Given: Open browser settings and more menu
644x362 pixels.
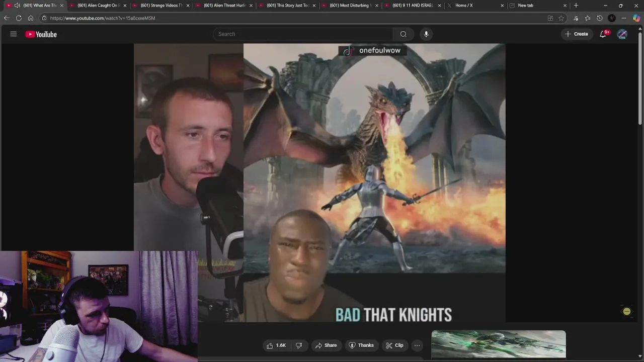Looking at the screenshot, I should coord(624,18).
